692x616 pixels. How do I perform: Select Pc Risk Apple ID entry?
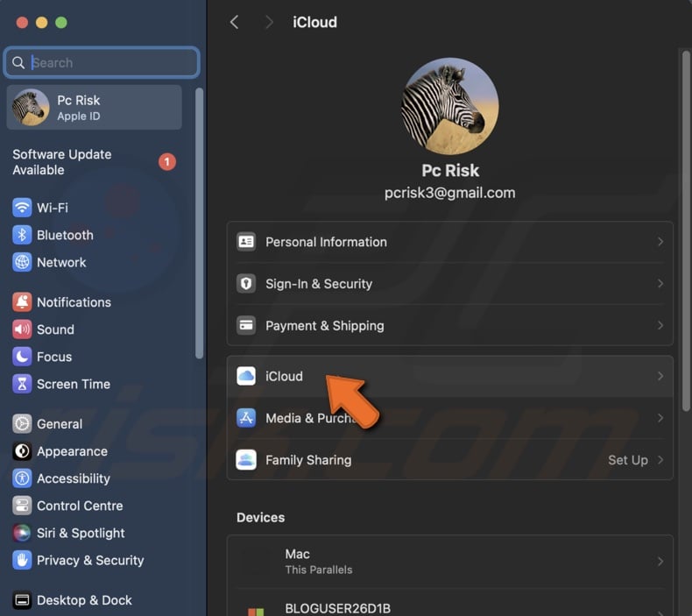(94, 107)
